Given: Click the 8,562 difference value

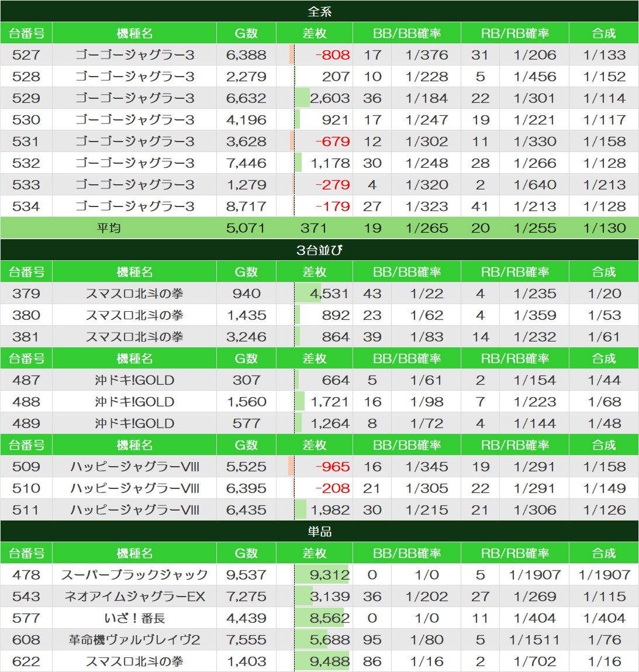Looking at the screenshot, I should [x=330, y=618].
